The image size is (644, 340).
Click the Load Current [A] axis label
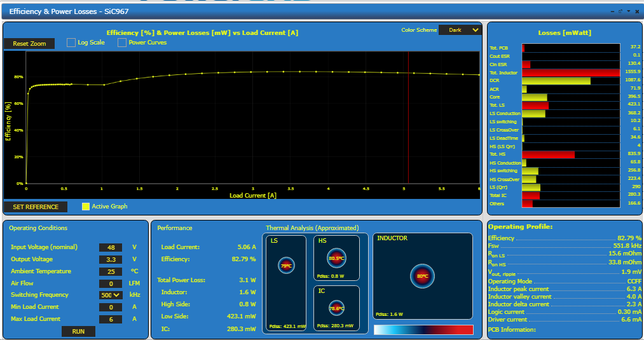[252, 196]
